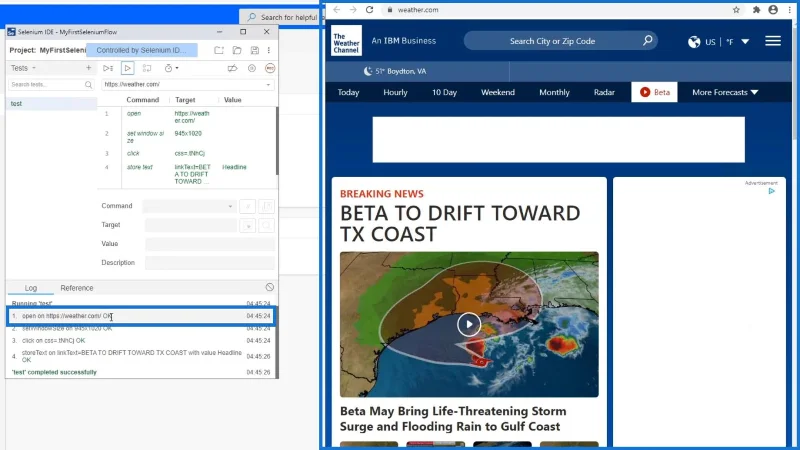The height and width of the screenshot is (450, 800).
Task: Click the AdChoices icon in advertisement
Action: 771,191
